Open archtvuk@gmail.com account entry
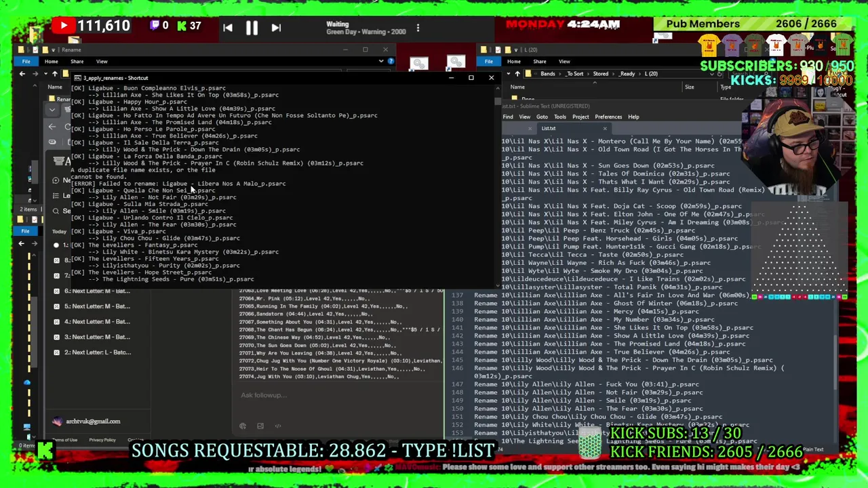The image size is (868, 488). click(86, 422)
